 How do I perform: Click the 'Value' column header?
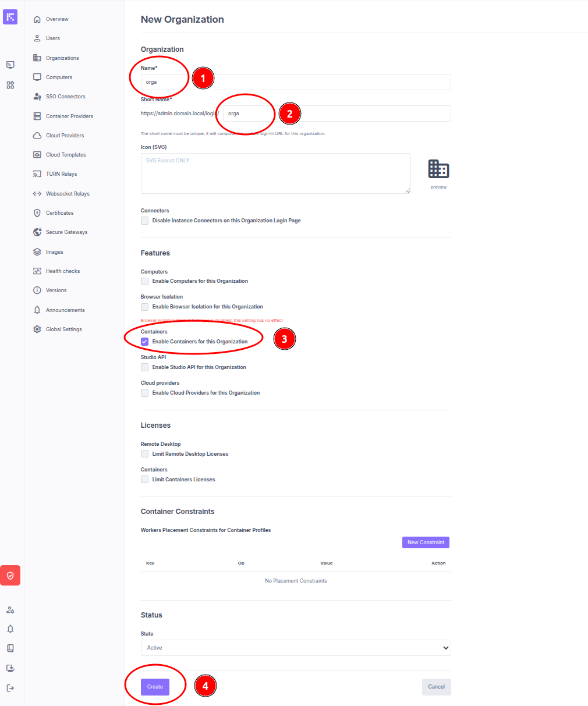(326, 563)
